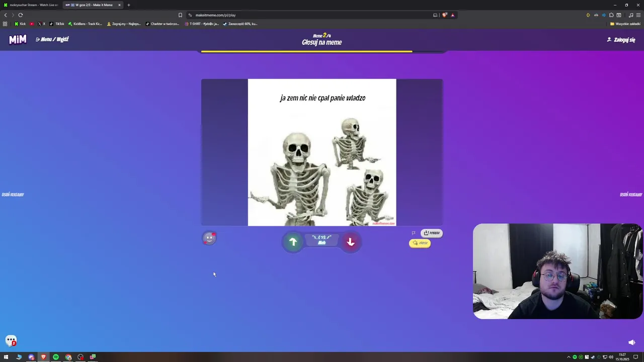Open a new browser tab
Viewport: 644px width, 362px height.
click(129, 5)
